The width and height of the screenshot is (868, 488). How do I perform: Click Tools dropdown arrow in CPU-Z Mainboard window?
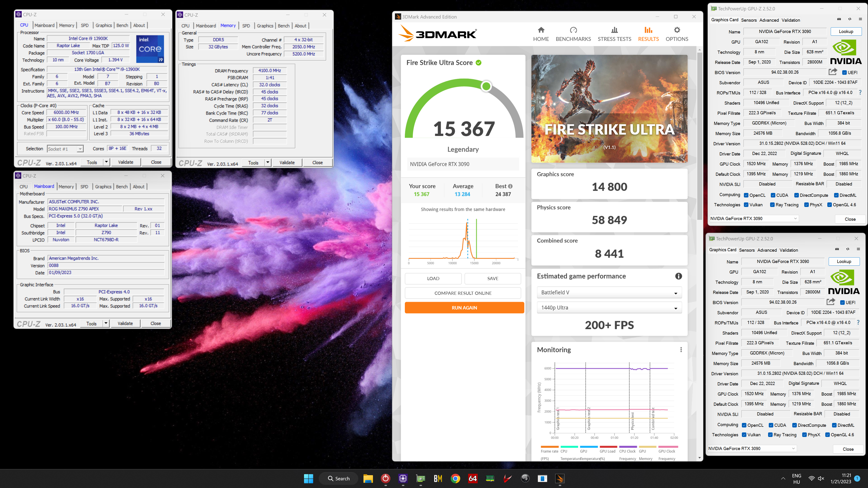(x=106, y=323)
